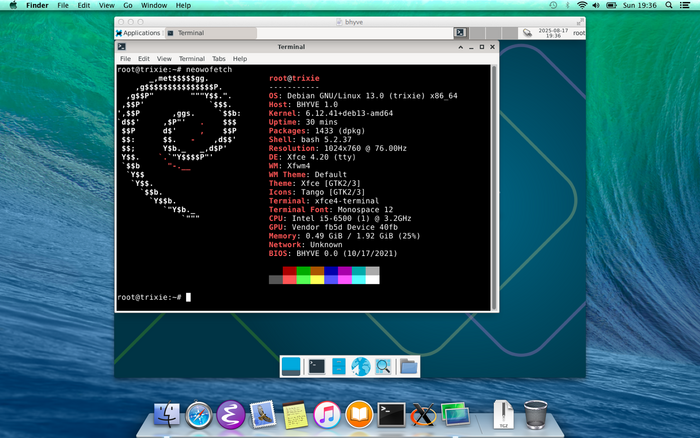Click the "Kernel: 6.12.41+deb13-amd64" line

(x=331, y=113)
